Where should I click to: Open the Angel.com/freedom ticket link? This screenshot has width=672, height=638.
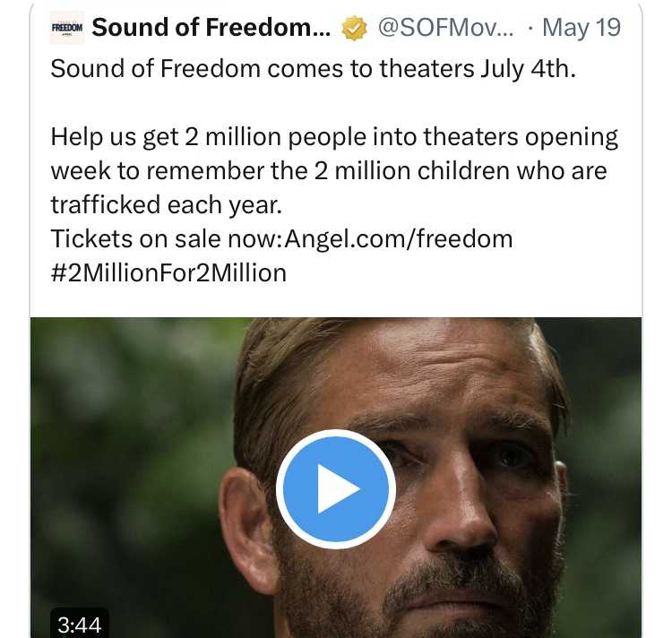399,239
